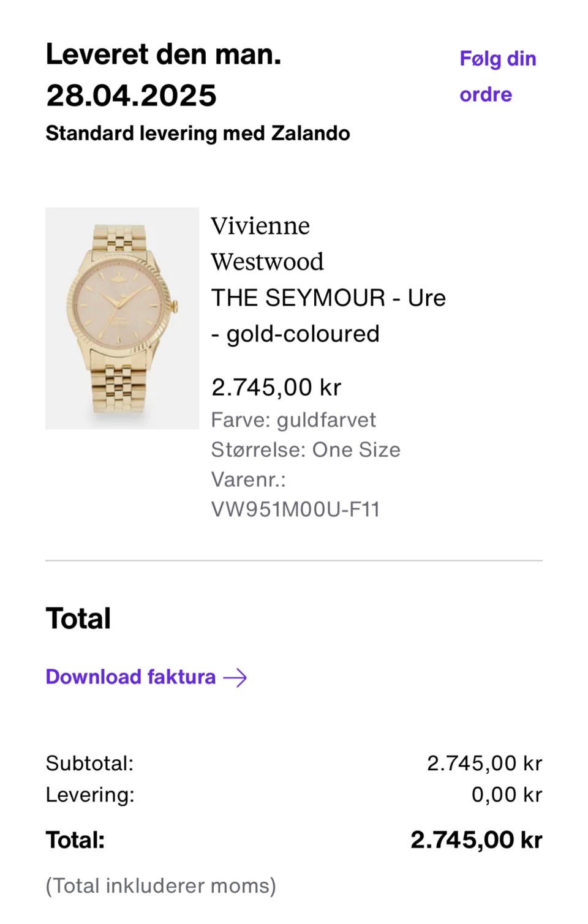Click the 'Følg din ordre' link

click(497, 77)
